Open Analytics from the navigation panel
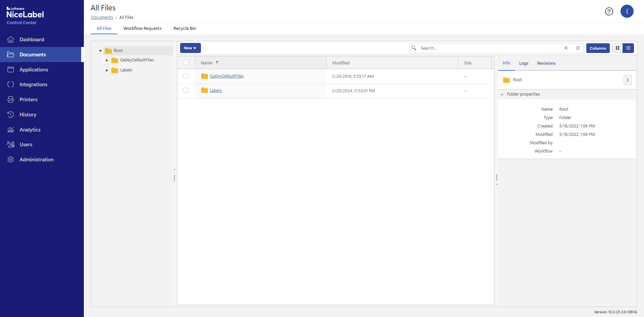This screenshot has width=644, height=317. 30,129
